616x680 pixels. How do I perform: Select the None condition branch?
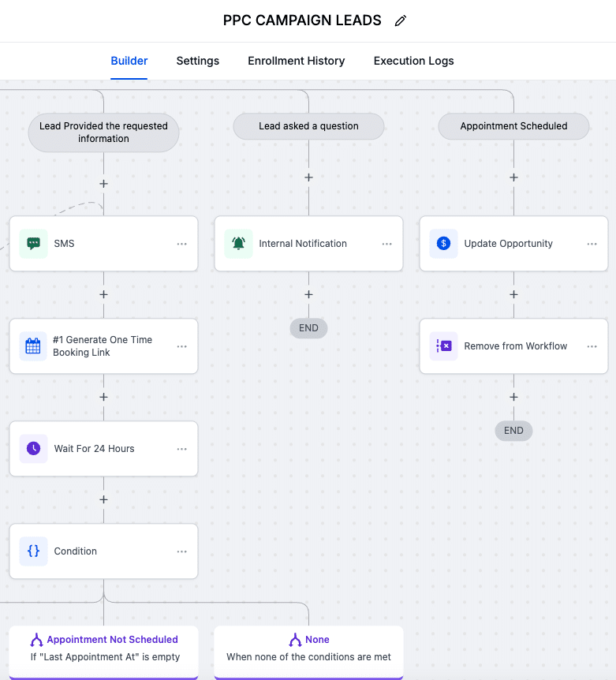click(x=308, y=652)
